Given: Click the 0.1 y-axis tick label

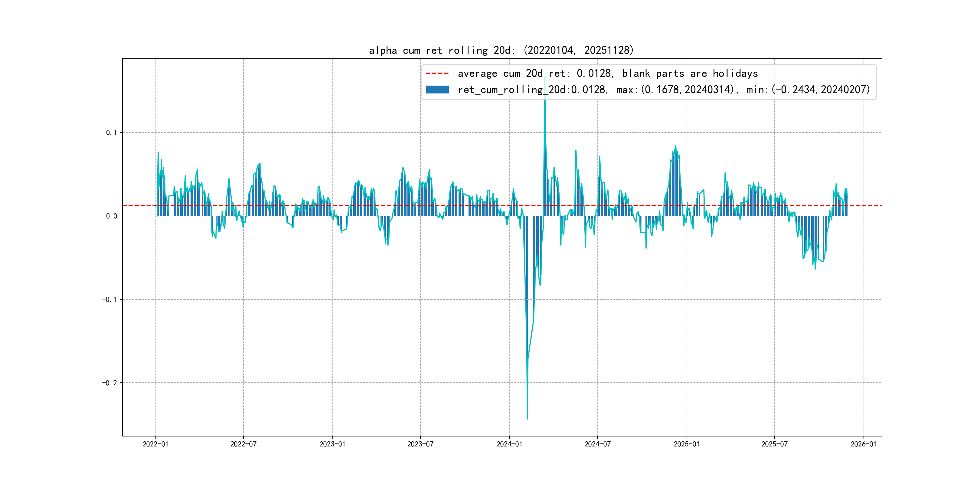Looking at the screenshot, I should [111, 132].
